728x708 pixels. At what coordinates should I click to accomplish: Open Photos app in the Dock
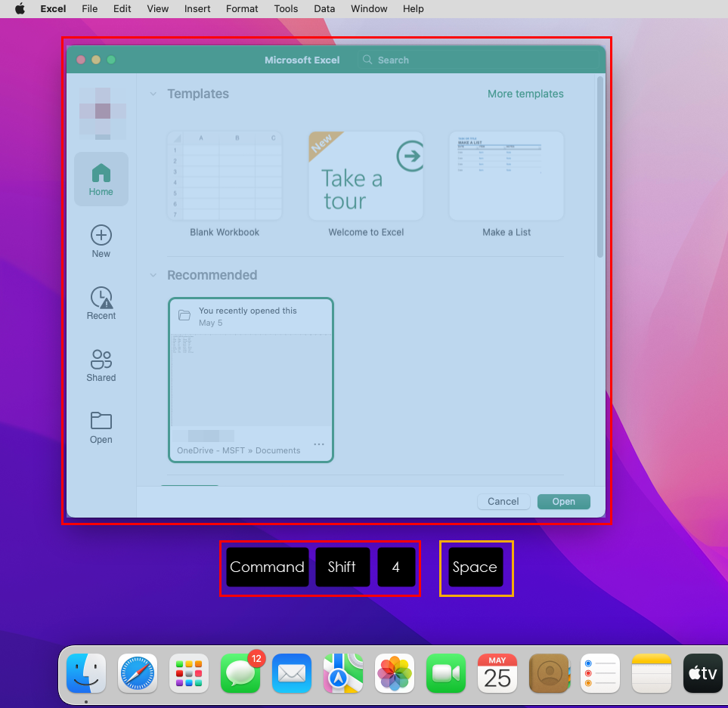[x=395, y=673]
